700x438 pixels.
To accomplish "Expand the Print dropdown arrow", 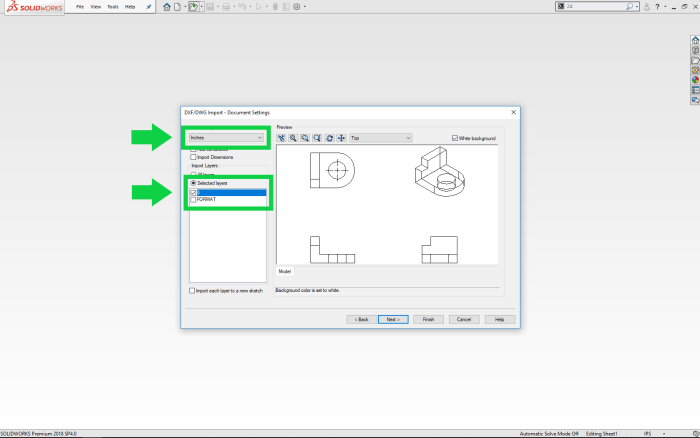I will point(234,7).
